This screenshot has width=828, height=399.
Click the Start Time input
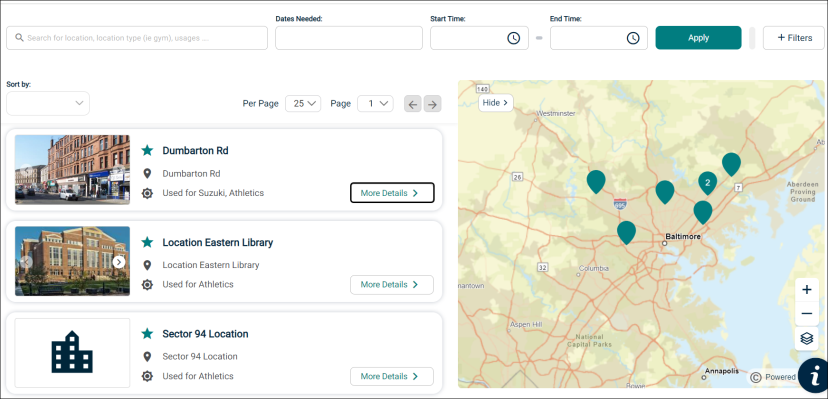pyautogui.click(x=479, y=38)
